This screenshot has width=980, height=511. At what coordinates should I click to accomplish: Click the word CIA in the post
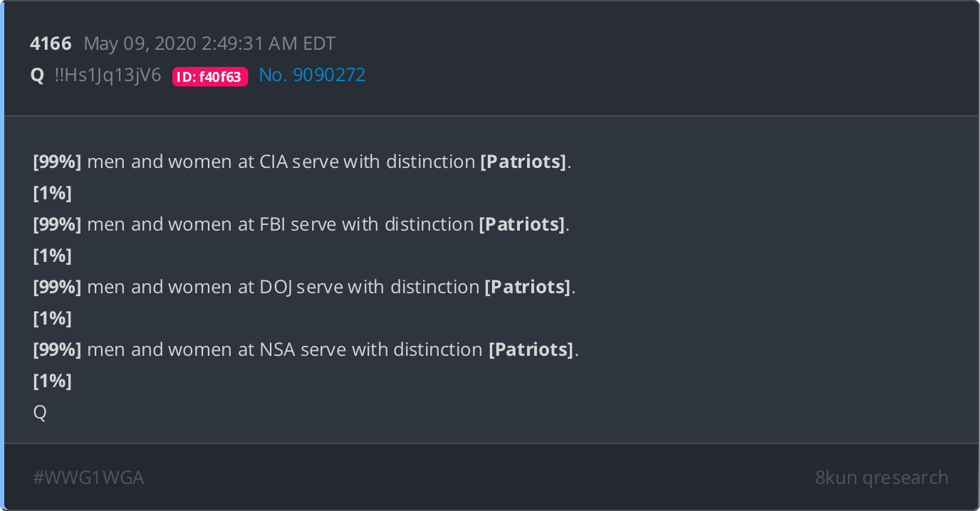(273, 162)
